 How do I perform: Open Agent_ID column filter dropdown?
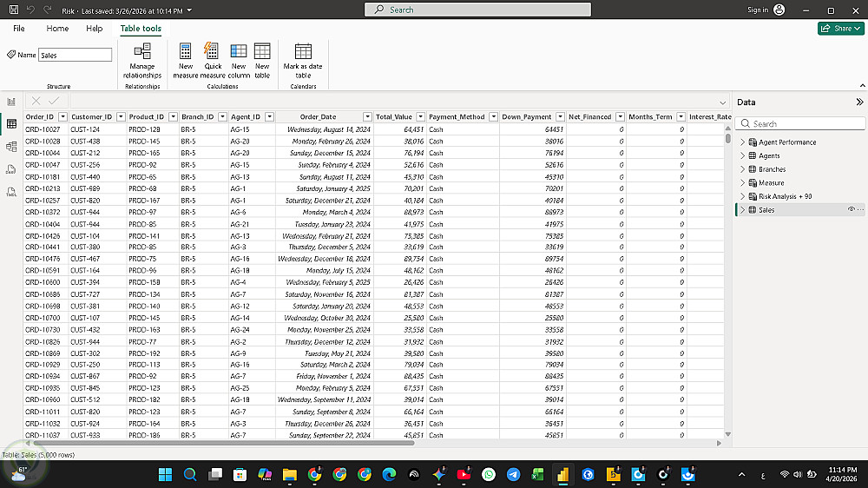[270, 116]
